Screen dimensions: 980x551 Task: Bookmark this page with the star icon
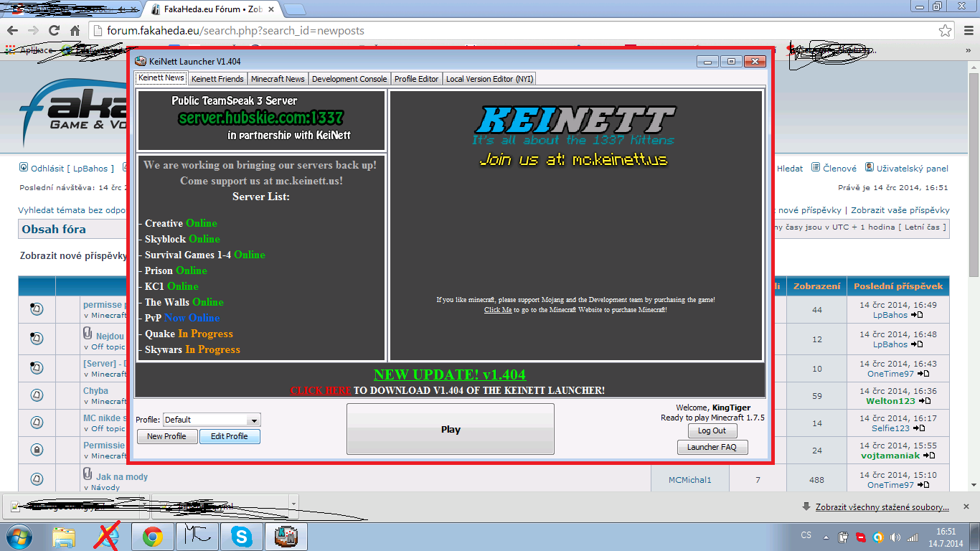coord(945,31)
